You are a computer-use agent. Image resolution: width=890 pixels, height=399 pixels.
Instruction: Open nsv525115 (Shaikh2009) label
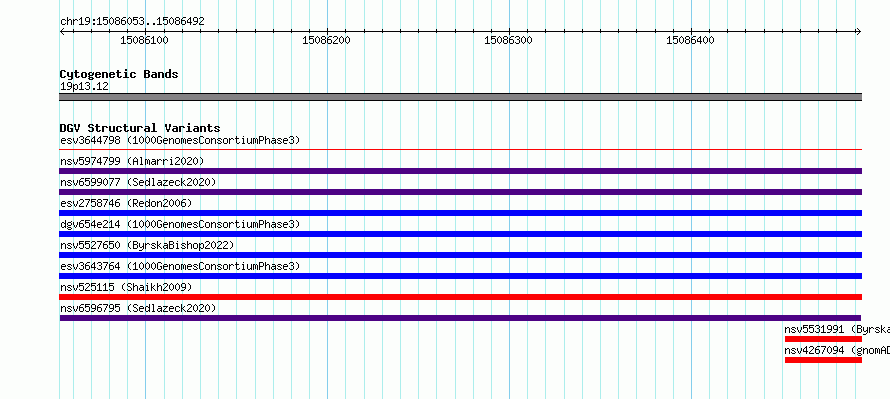(x=126, y=287)
